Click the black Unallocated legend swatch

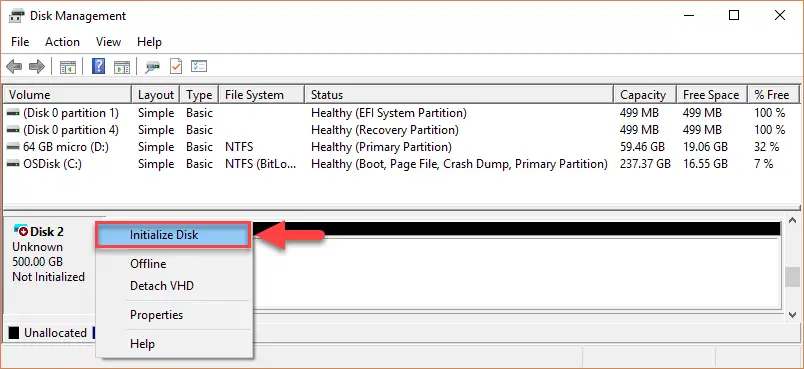[x=14, y=333]
